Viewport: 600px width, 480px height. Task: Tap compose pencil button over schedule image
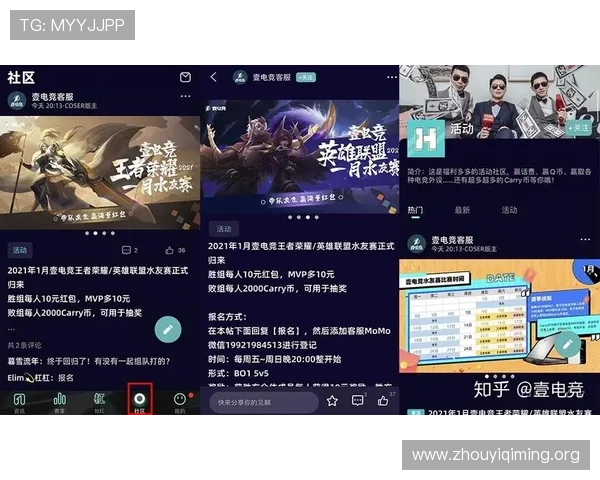point(568,344)
